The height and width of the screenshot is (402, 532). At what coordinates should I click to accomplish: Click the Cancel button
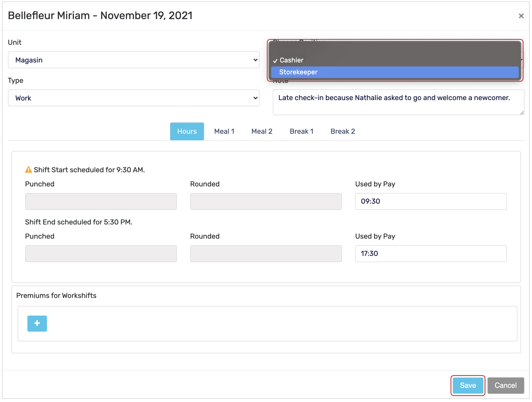[x=505, y=385]
